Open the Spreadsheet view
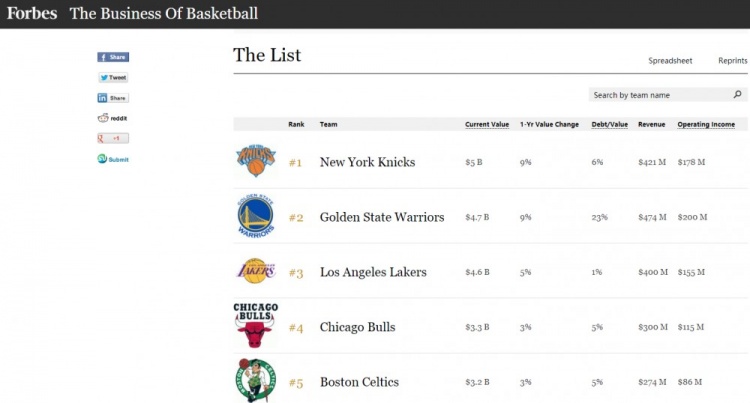This screenshot has height=403, width=750. pos(670,61)
